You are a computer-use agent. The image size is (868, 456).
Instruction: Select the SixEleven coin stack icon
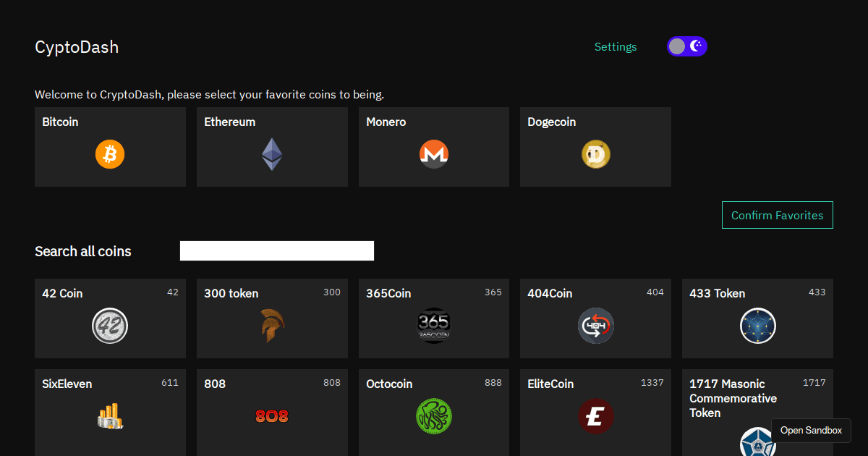tap(110, 416)
